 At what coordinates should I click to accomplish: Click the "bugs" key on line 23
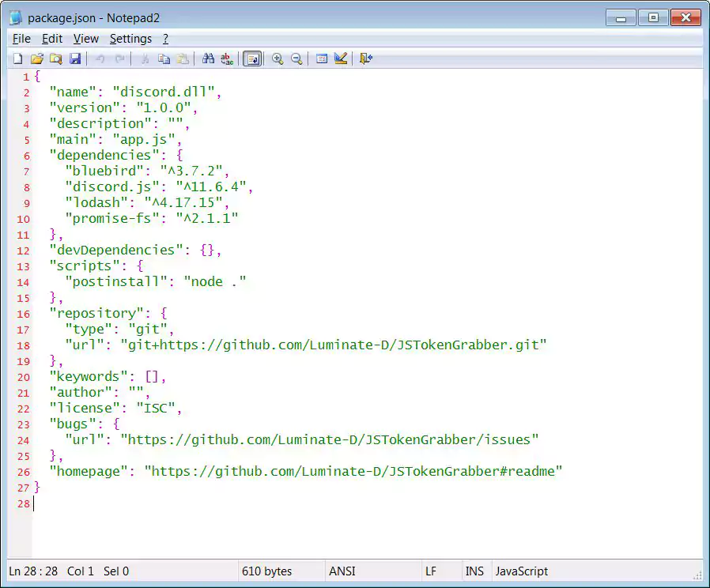73,424
